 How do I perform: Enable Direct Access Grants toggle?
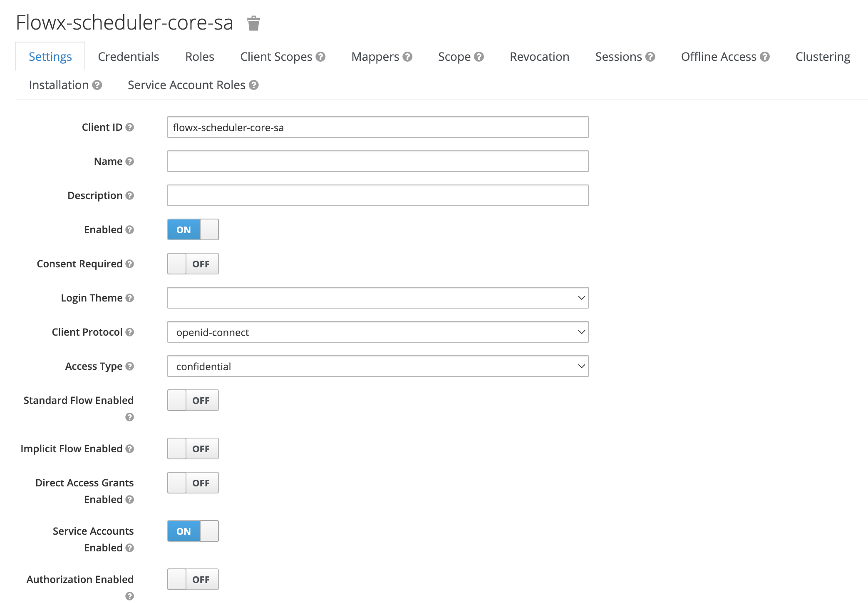pos(193,483)
